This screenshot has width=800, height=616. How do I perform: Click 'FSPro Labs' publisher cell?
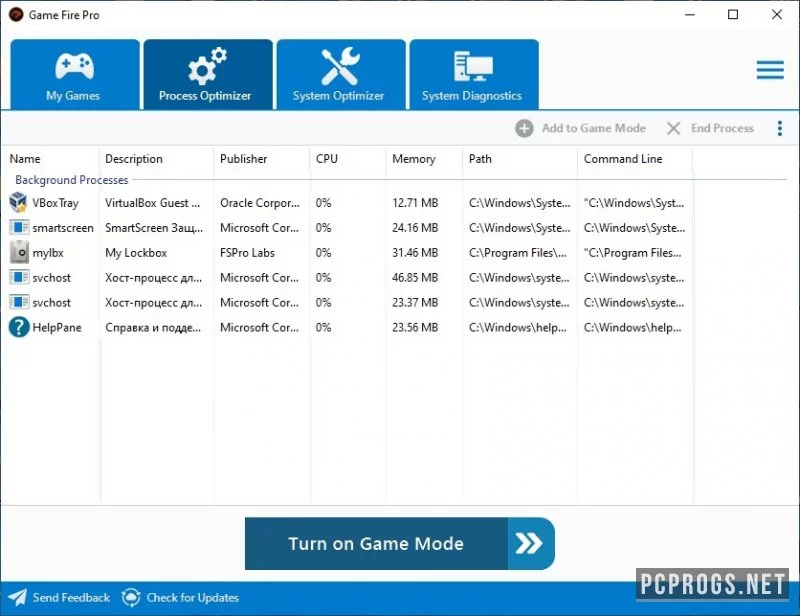coord(247,253)
